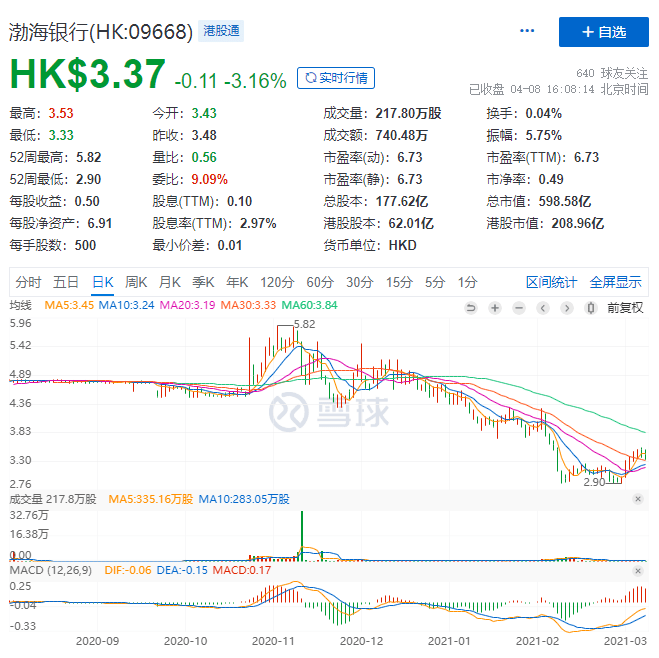Switch to the 五日 chart tab
659x658 pixels.
pyautogui.click(x=66, y=282)
